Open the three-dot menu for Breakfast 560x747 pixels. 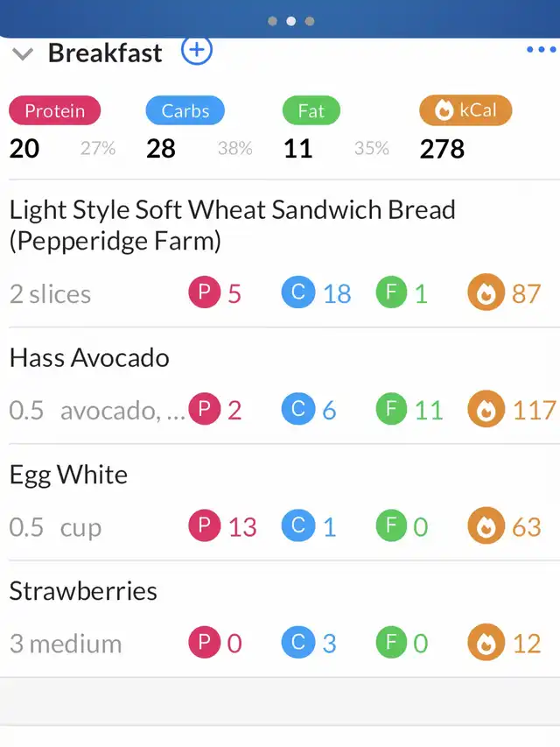click(541, 50)
